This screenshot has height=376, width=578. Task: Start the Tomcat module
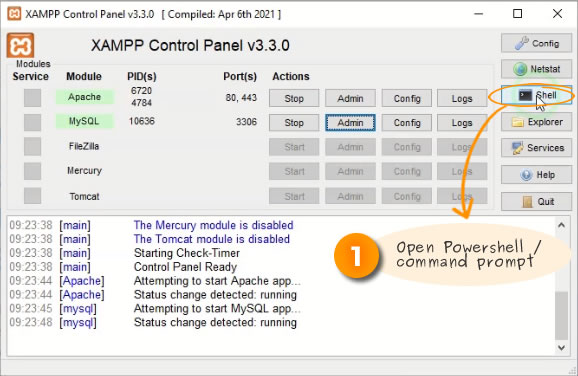(x=294, y=196)
